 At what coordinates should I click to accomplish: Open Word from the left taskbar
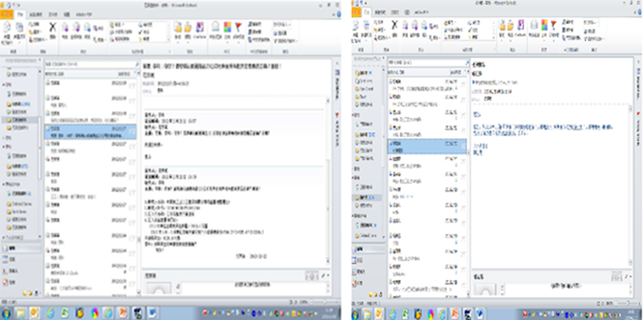(x=152, y=313)
